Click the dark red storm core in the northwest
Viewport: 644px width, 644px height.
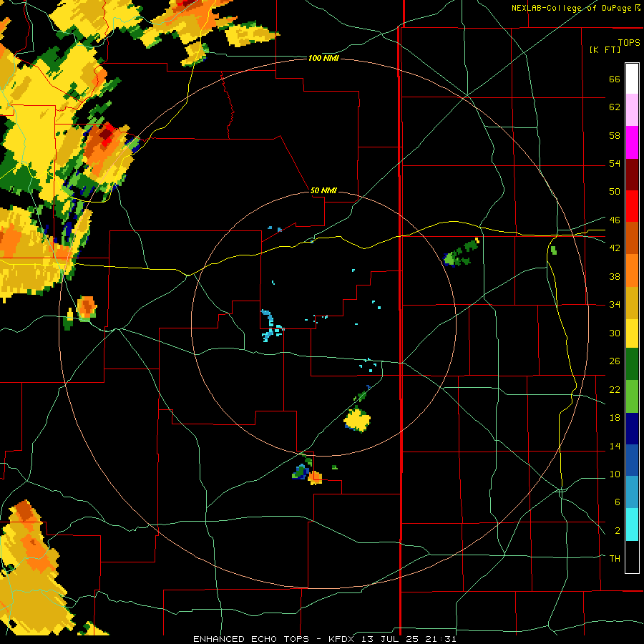coord(107,135)
